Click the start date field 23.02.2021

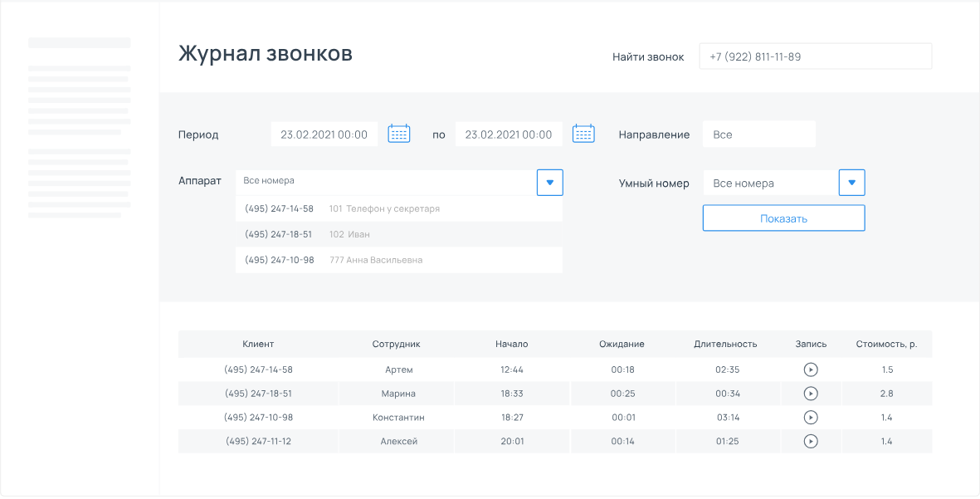tap(324, 133)
